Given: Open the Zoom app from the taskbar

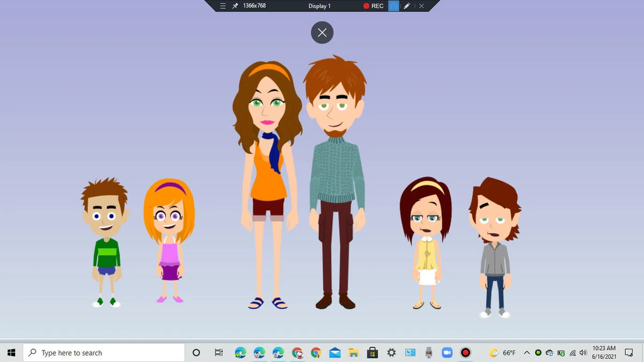Looking at the screenshot, I should 448,352.
